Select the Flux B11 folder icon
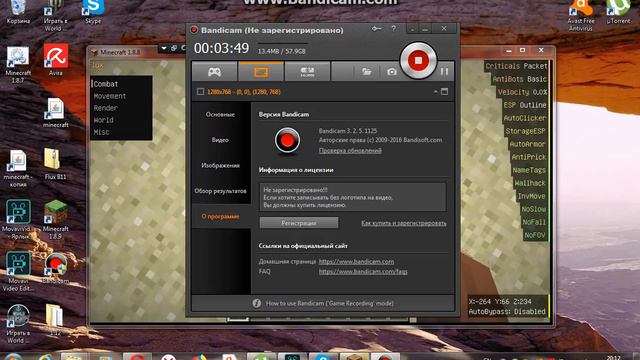Screen dimensions: 640x360 coord(55,164)
